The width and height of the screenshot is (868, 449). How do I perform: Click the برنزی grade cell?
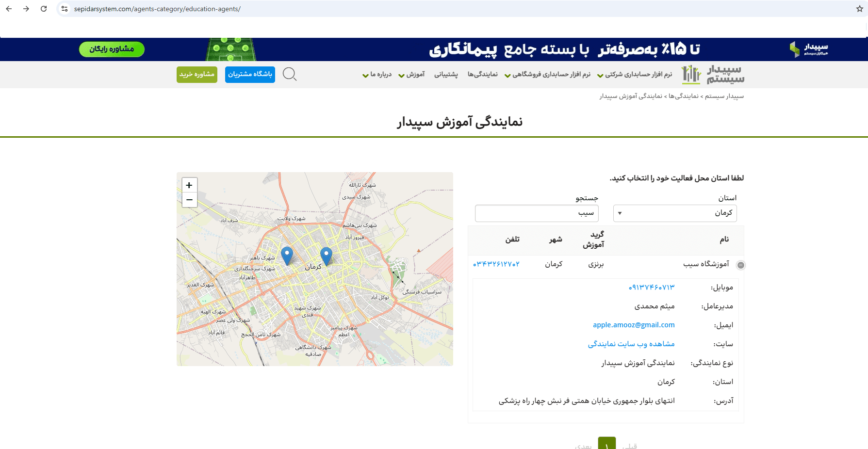tap(596, 264)
